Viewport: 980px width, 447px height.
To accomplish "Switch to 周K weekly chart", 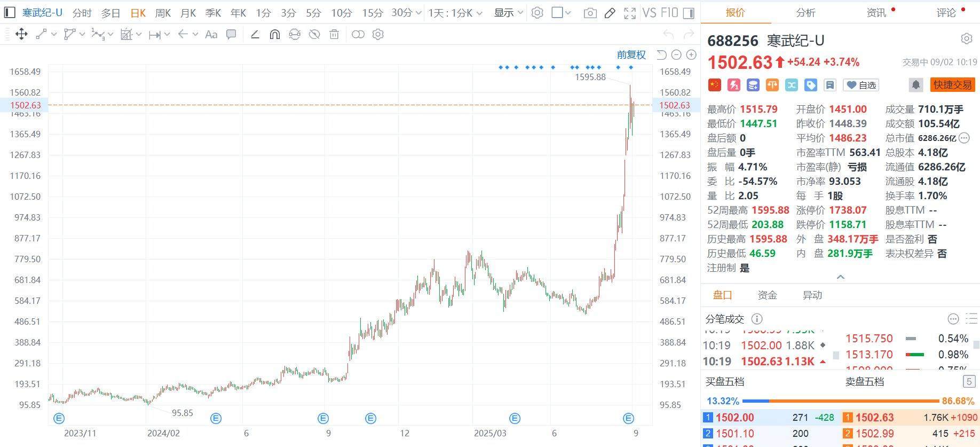I will pos(163,13).
